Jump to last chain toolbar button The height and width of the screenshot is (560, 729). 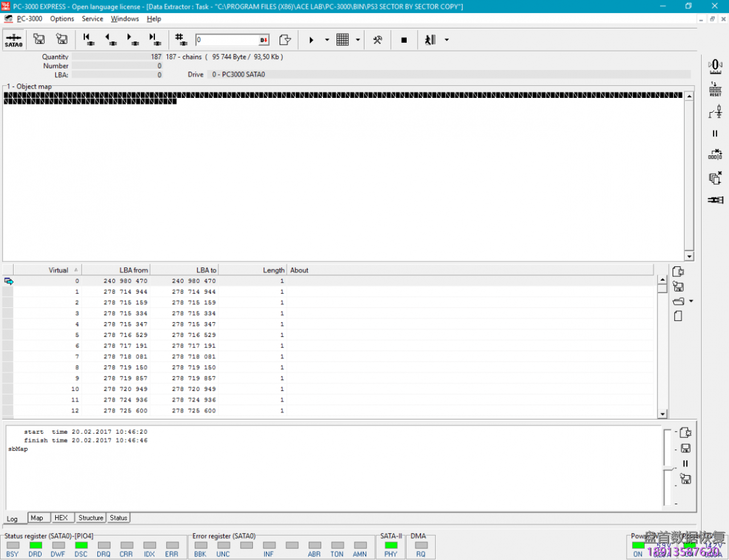(154, 39)
